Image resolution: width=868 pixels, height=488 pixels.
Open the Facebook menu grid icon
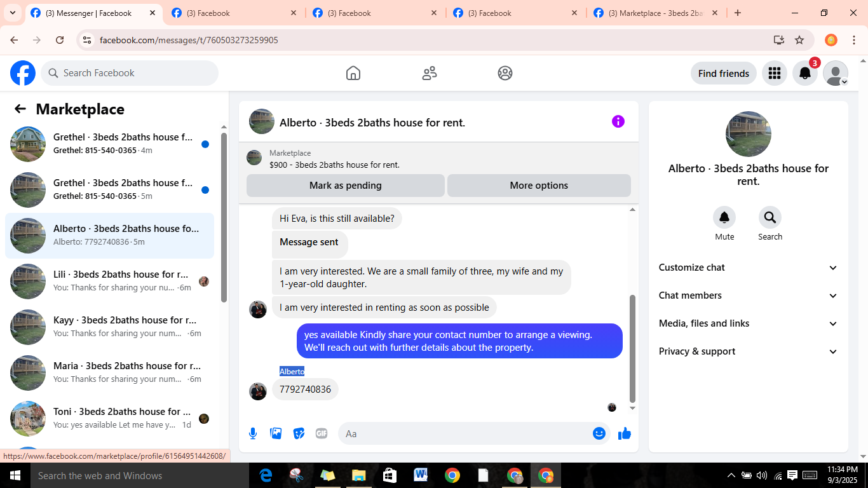coord(774,73)
